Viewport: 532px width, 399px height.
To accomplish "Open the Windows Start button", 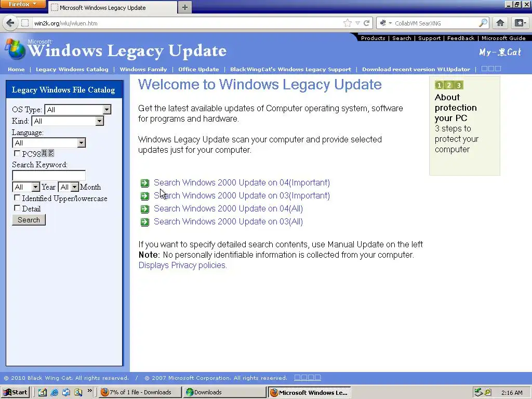I will coord(16,392).
